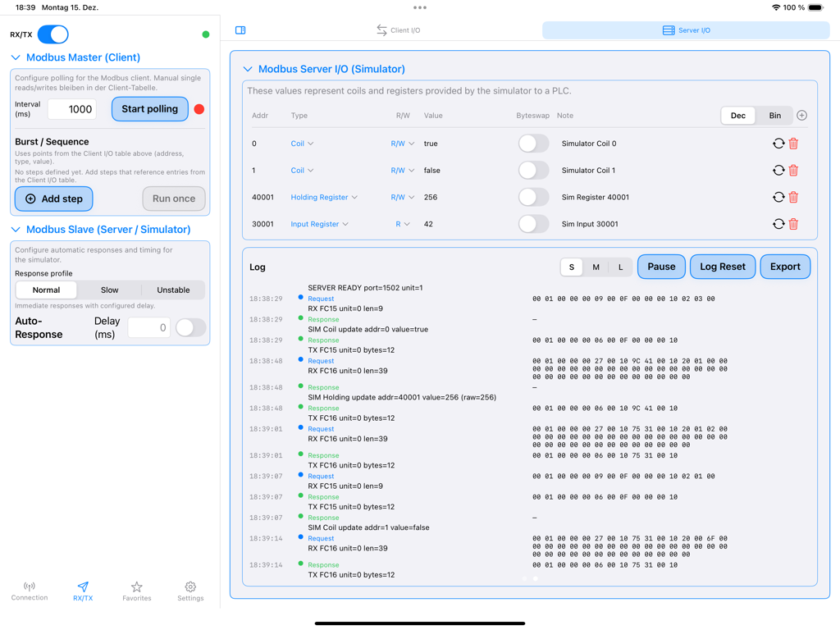The image size is (840, 630).
Task: Click the Start polling button
Action: pyautogui.click(x=149, y=108)
